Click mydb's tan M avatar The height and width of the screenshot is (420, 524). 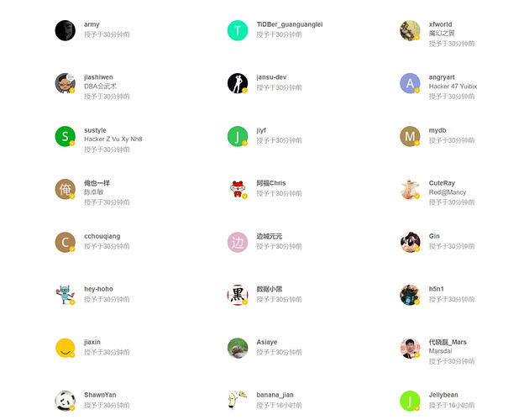pyautogui.click(x=410, y=136)
